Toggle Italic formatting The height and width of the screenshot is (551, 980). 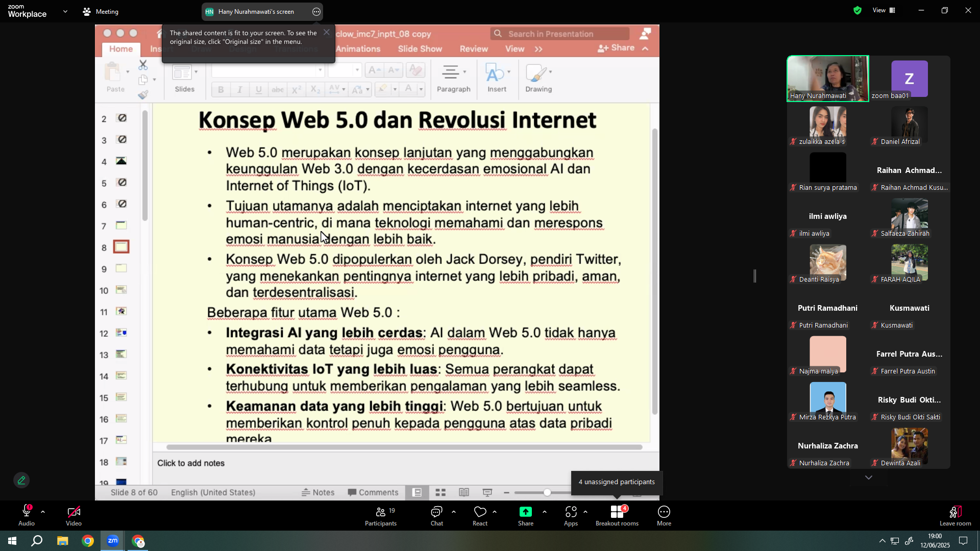239,90
